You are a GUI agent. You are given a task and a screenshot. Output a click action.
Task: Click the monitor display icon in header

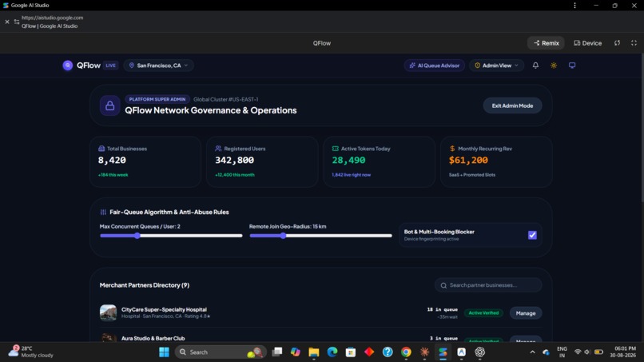pyautogui.click(x=572, y=66)
